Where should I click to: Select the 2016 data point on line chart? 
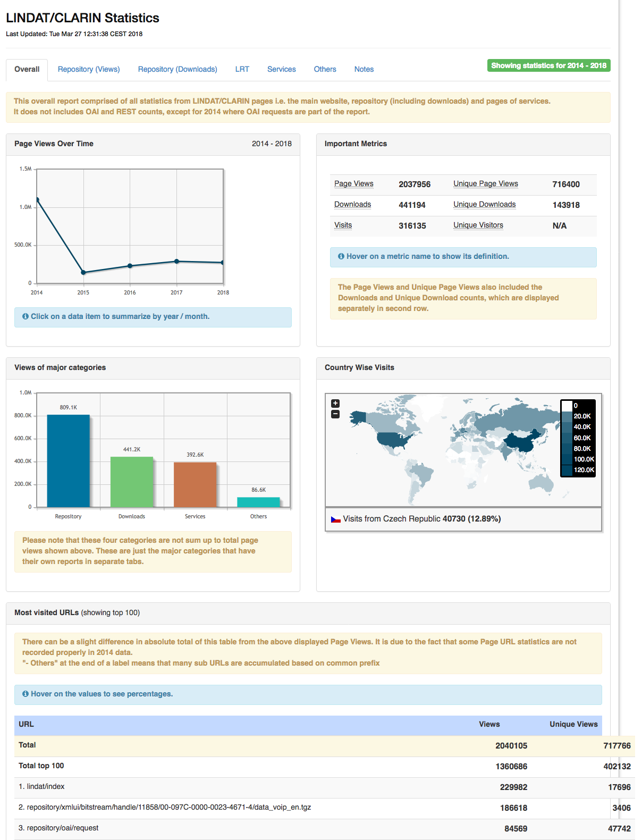(x=130, y=266)
